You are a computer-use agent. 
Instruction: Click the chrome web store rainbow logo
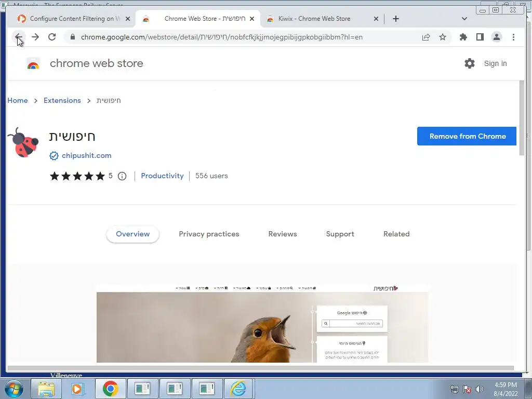pos(33,63)
